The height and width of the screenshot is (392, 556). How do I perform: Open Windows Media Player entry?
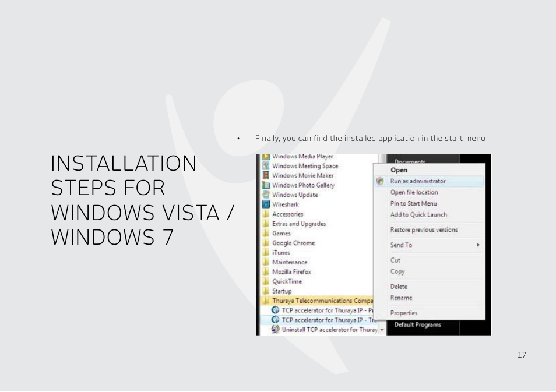[x=303, y=156]
